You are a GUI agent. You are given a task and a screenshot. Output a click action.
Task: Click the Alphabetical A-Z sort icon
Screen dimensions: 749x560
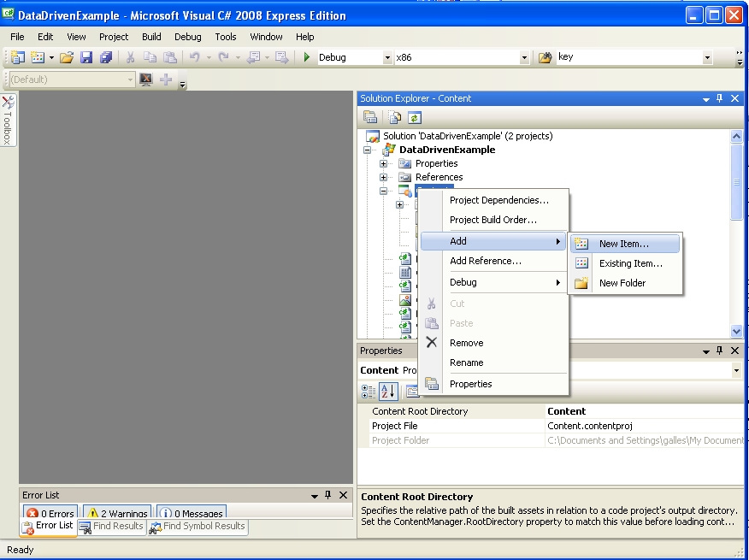tap(388, 392)
